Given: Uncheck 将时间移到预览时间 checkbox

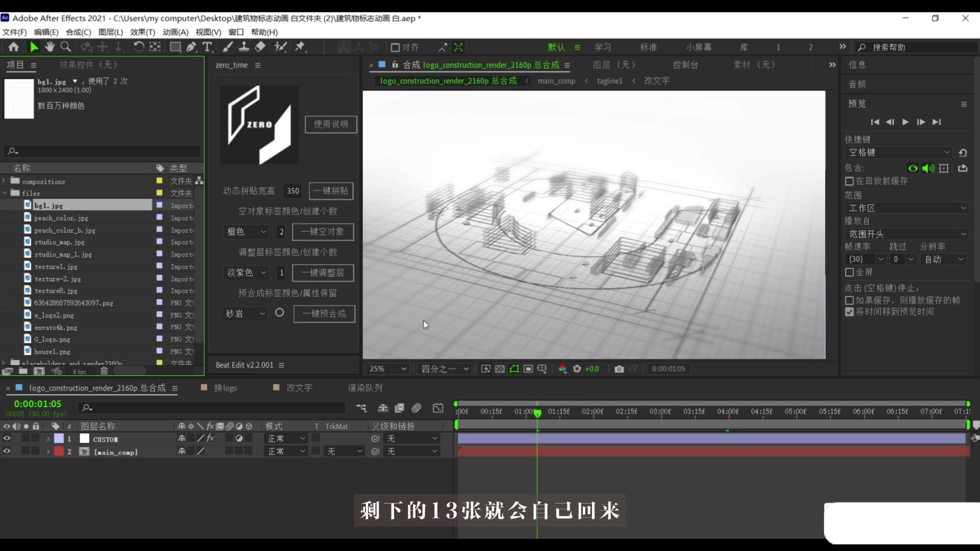Looking at the screenshot, I should tap(849, 312).
